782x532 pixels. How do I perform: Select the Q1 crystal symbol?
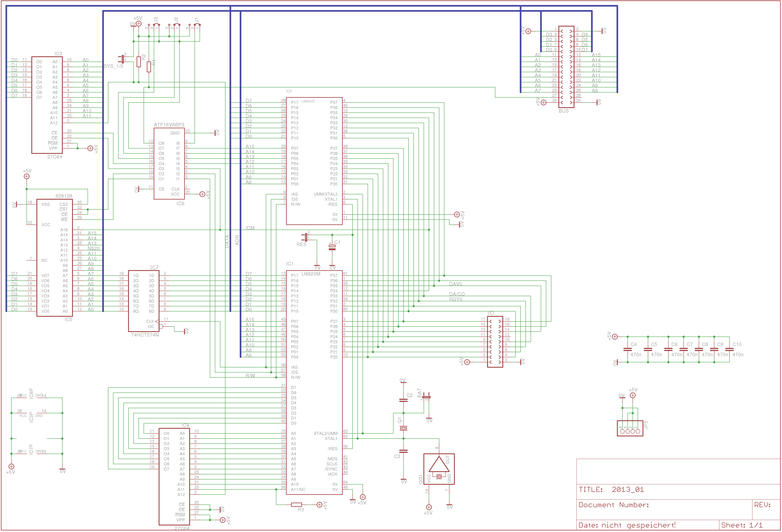(403, 428)
